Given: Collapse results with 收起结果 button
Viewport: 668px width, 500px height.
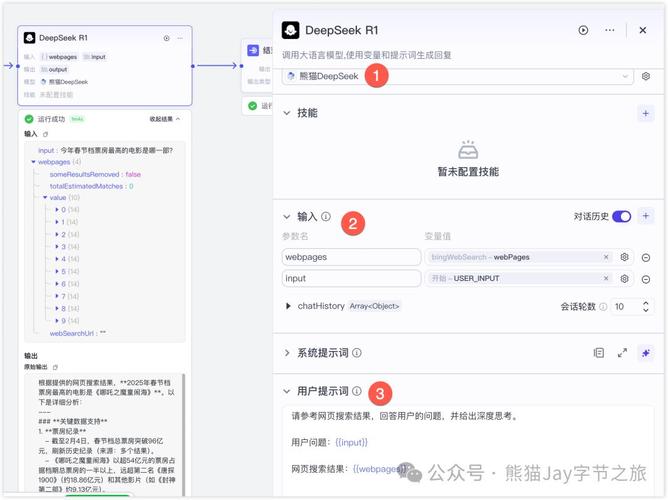Looking at the screenshot, I should pos(164,119).
